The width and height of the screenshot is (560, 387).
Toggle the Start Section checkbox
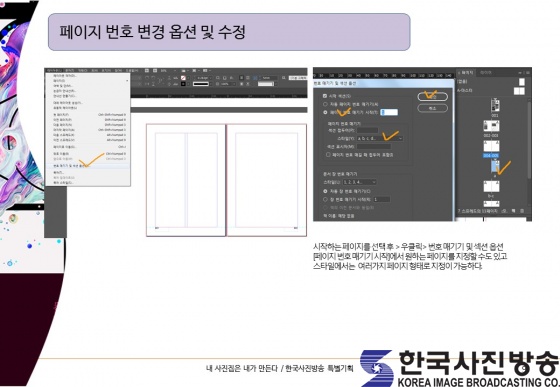[x=325, y=96]
